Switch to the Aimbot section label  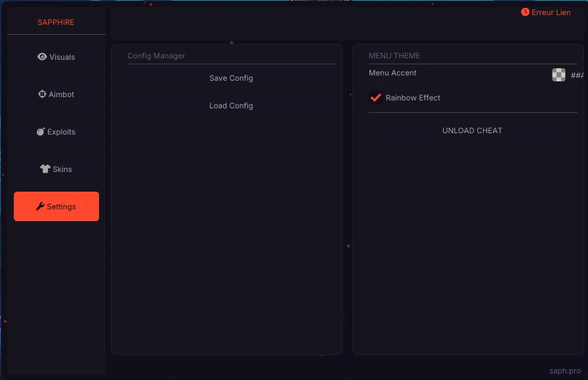coord(62,95)
